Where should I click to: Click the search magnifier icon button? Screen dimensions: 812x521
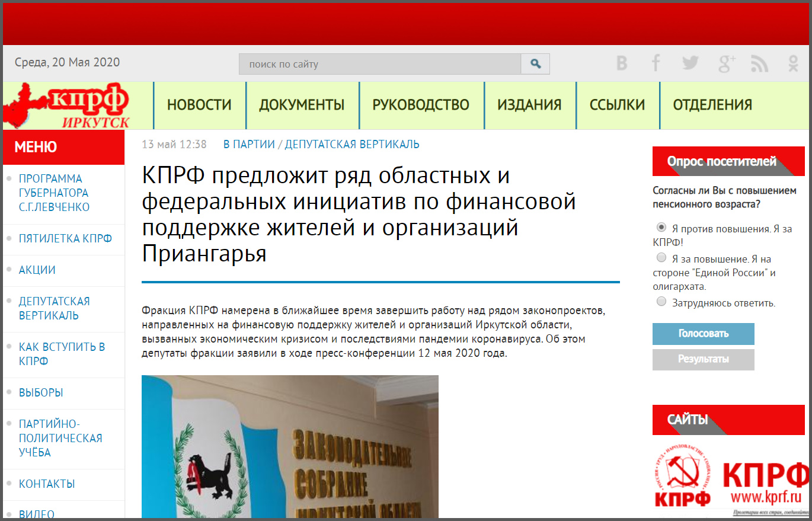(x=535, y=64)
